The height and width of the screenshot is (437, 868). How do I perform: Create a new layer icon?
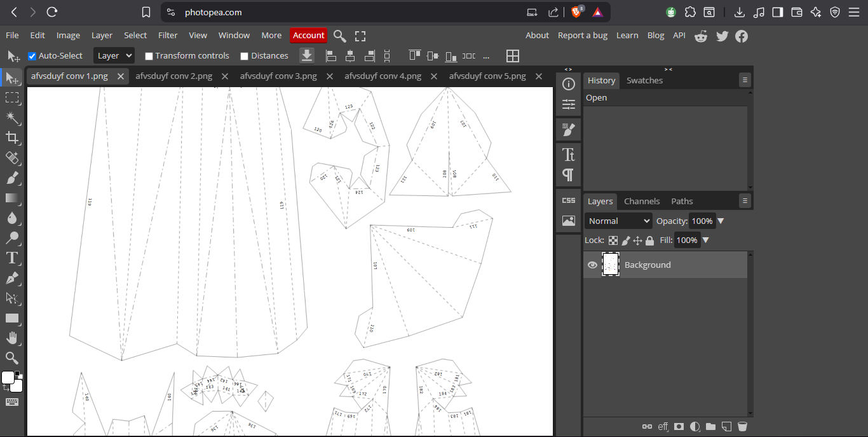pyautogui.click(x=726, y=426)
